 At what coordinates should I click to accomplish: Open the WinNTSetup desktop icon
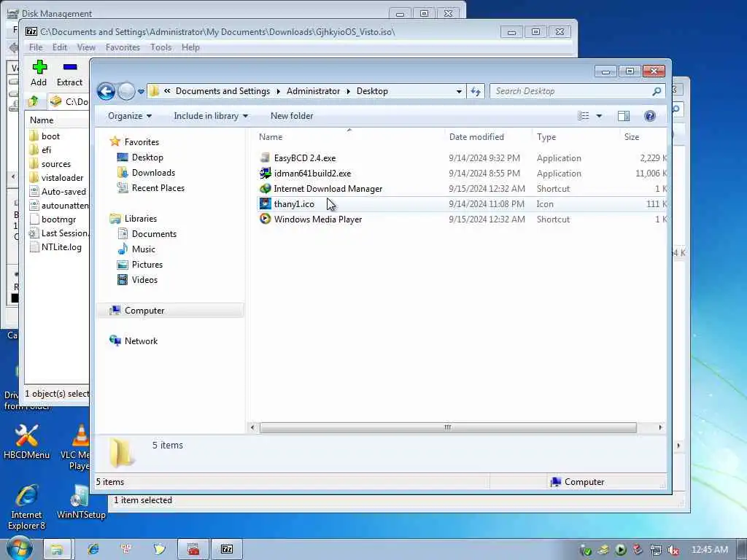80,502
